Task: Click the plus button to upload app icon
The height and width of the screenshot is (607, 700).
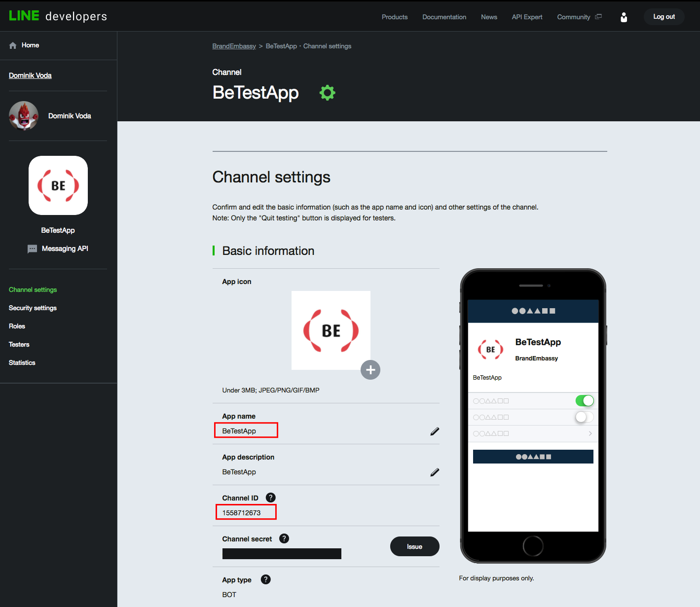Action: [x=370, y=370]
